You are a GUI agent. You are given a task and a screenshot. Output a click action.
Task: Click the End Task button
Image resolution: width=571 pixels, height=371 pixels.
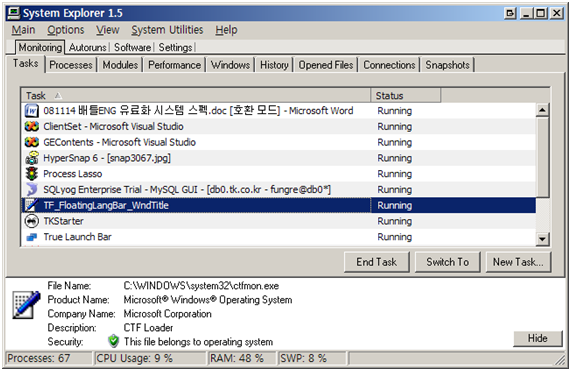377,262
